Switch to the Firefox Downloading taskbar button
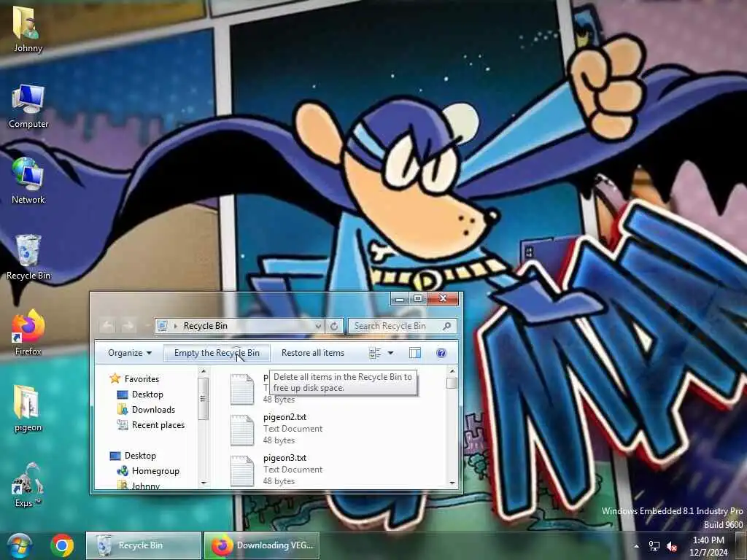Screen dimensions: 747x560 (262, 545)
